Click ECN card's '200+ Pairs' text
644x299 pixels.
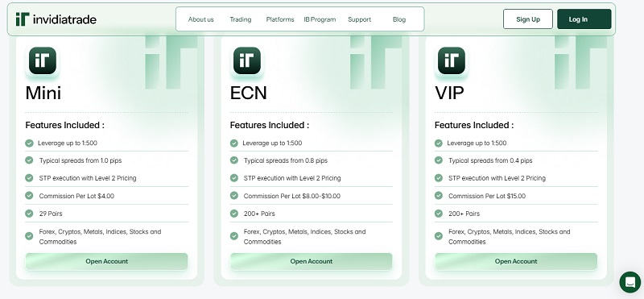coord(259,214)
